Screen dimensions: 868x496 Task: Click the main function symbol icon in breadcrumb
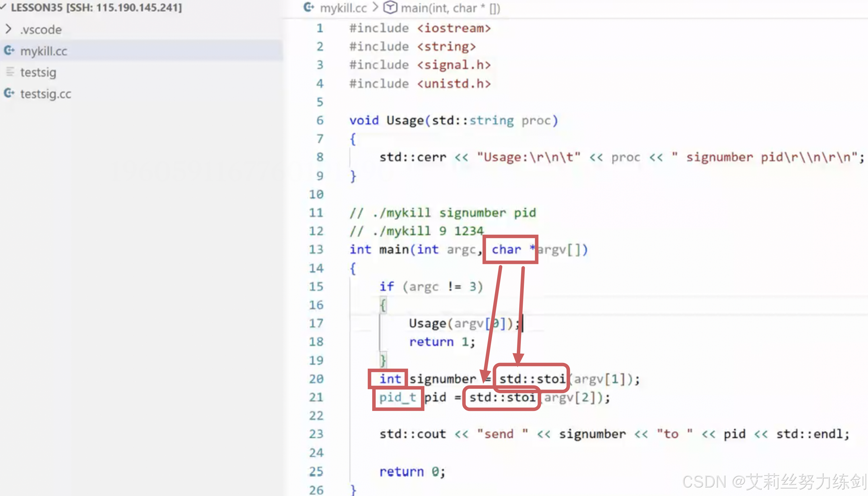pos(390,7)
